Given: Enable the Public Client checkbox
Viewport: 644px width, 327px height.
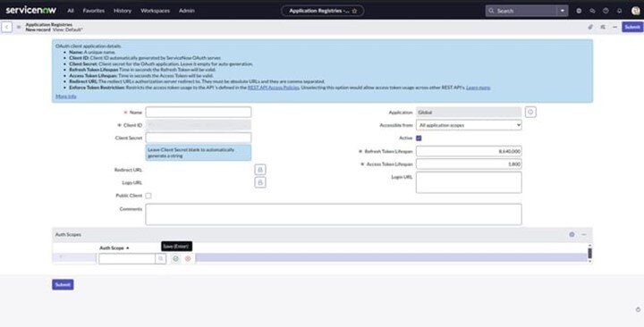Looking at the screenshot, I should click(148, 196).
